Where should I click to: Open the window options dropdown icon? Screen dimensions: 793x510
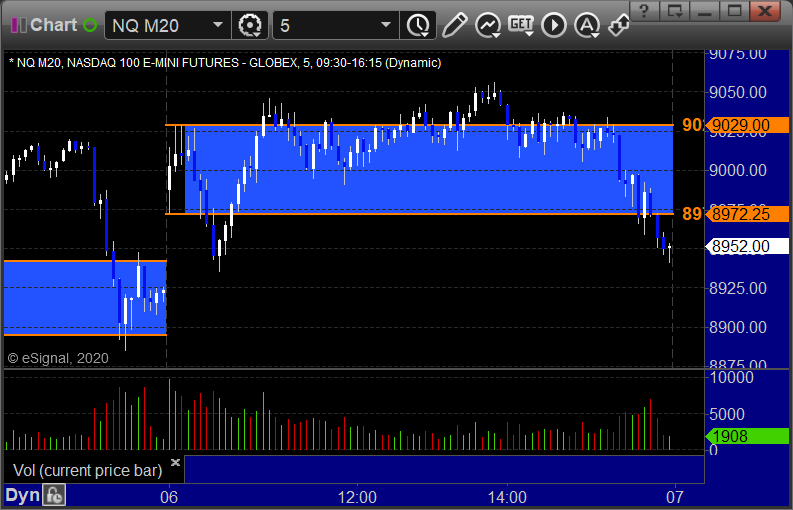point(675,11)
